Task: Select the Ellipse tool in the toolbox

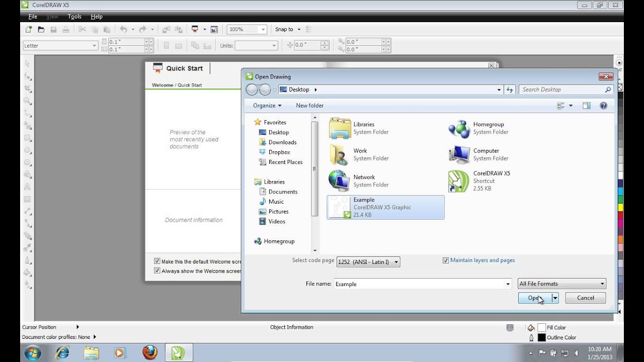Action: [x=28, y=150]
